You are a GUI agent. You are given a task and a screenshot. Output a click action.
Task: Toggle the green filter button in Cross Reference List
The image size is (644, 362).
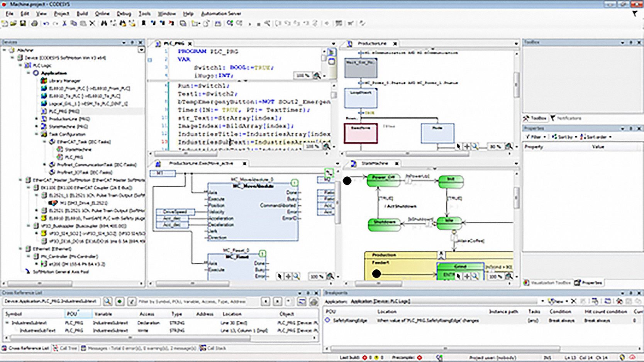coord(119,301)
